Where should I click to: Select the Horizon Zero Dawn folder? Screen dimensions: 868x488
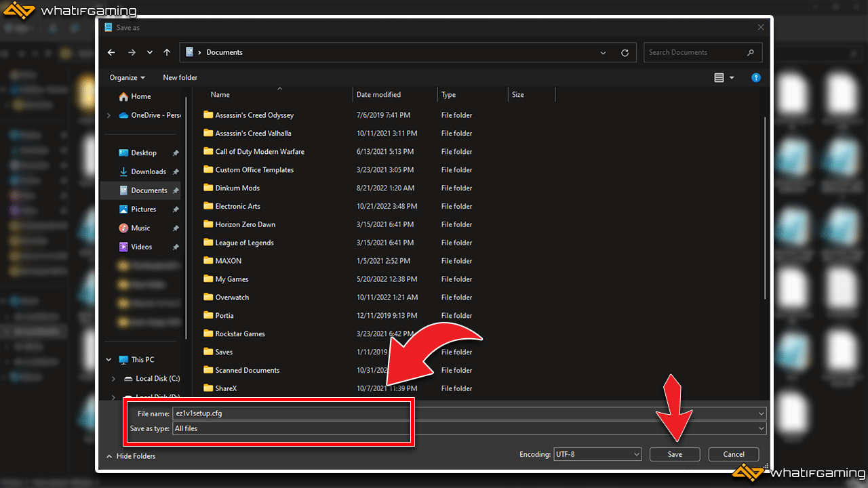[245, 225]
